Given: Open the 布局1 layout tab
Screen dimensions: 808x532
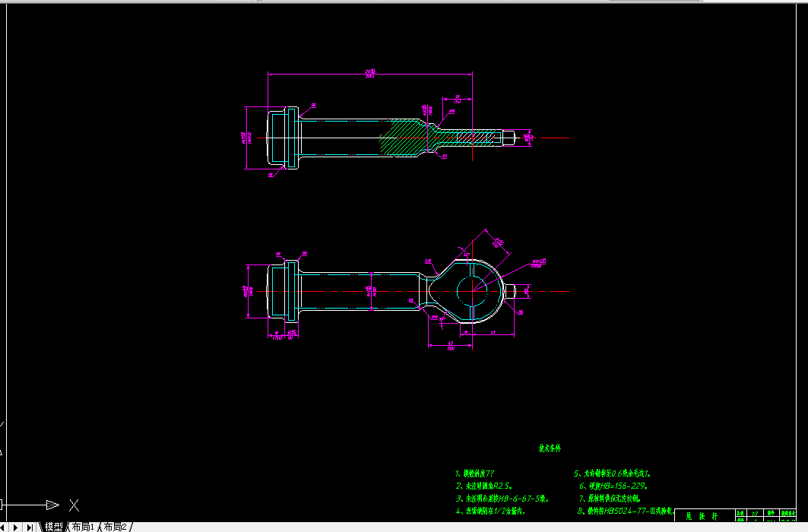Looking at the screenshot, I should pyautogui.click(x=83, y=527).
